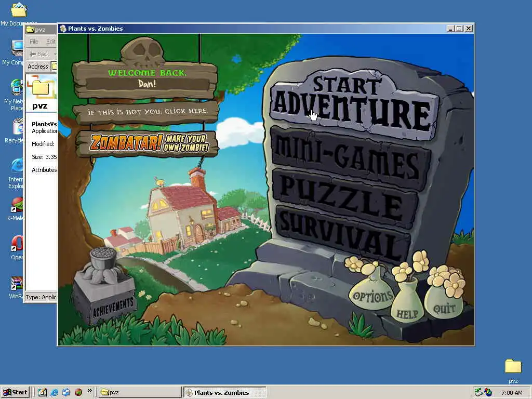Viewport: 532px width, 399px height.
Task: Launch Internet Explorer from quick launch bar
Action: (x=54, y=392)
